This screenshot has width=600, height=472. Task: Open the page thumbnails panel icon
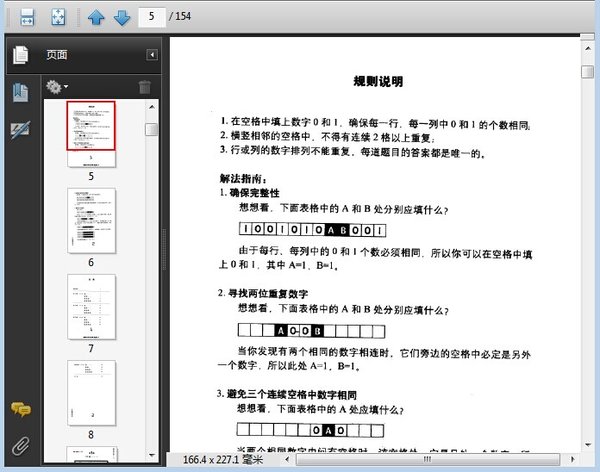coord(20,55)
